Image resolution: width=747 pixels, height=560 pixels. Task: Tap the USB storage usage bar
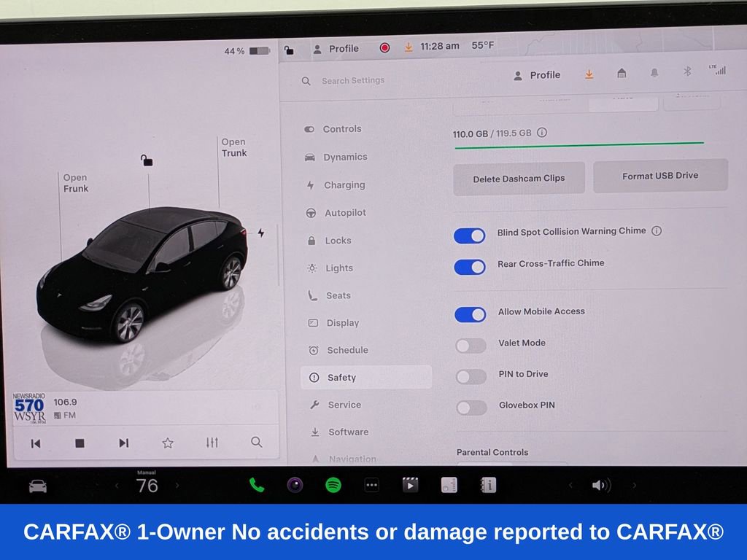(579, 145)
